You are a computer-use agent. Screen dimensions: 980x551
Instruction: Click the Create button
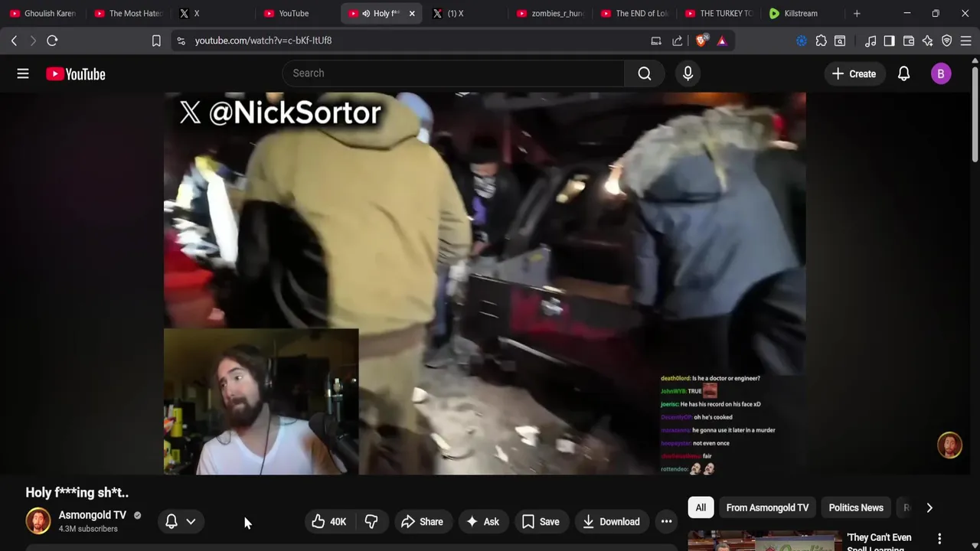[x=854, y=73]
